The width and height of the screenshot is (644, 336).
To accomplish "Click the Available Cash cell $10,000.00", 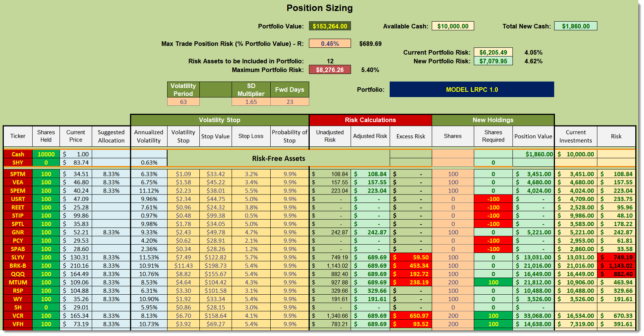I will coord(453,26).
